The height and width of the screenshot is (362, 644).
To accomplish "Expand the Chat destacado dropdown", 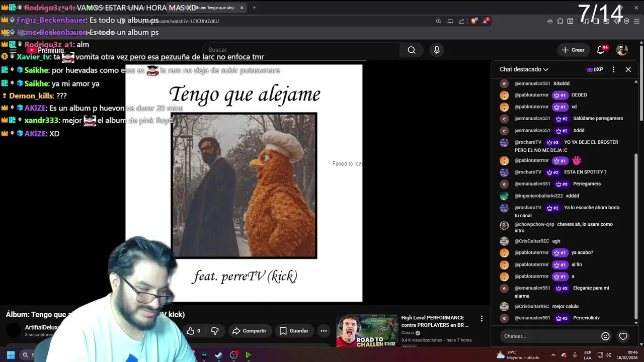I will tap(524, 69).
